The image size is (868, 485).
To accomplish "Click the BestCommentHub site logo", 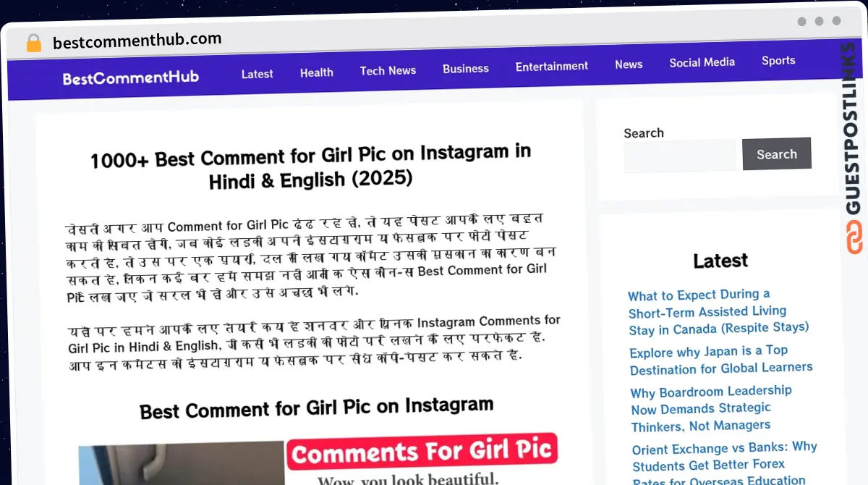I will [x=130, y=77].
